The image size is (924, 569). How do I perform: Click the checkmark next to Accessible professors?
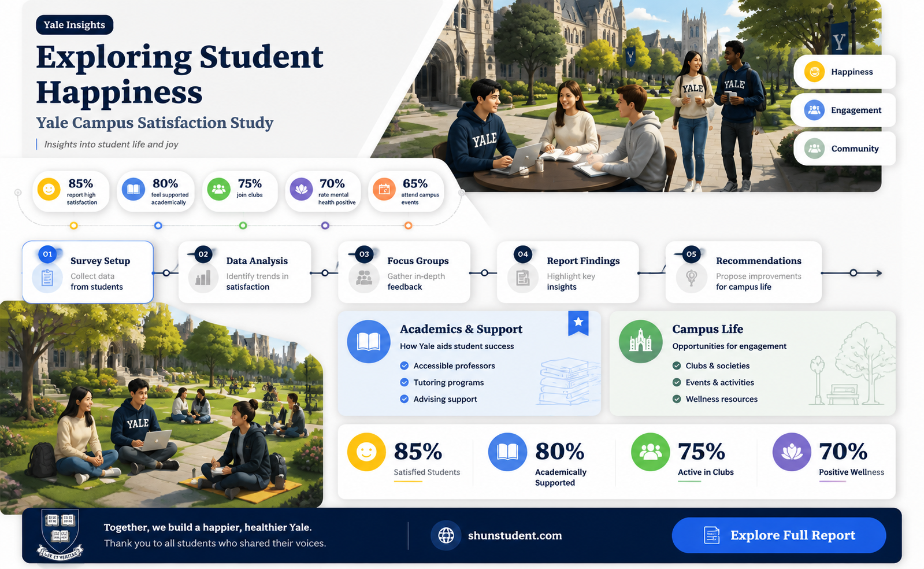point(405,366)
